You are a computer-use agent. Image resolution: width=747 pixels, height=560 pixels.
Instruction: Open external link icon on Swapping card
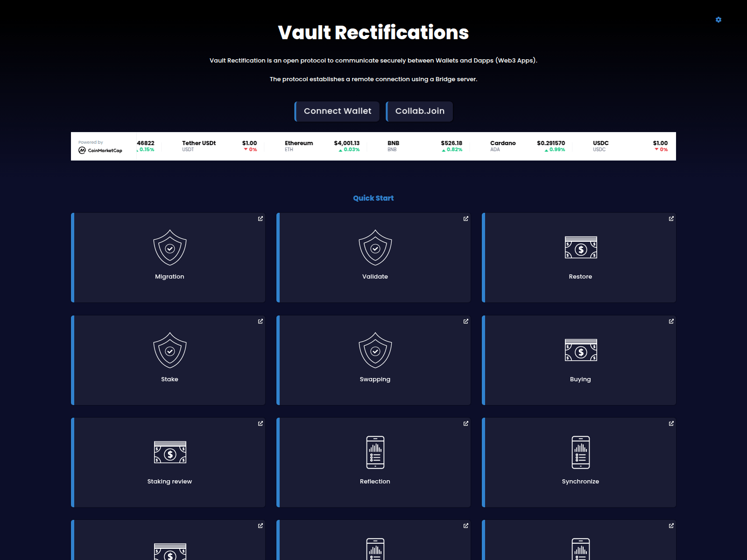coord(466,321)
